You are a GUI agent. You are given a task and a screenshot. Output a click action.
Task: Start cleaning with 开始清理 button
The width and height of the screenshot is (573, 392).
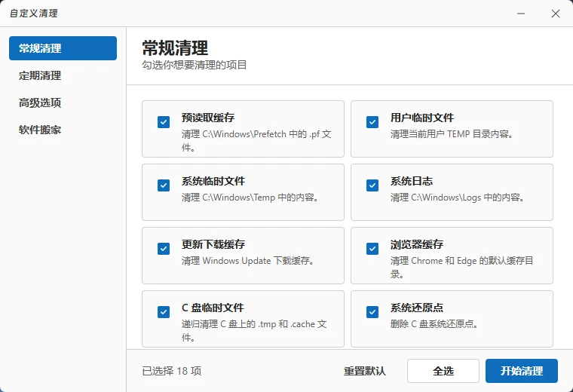tap(522, 371)
